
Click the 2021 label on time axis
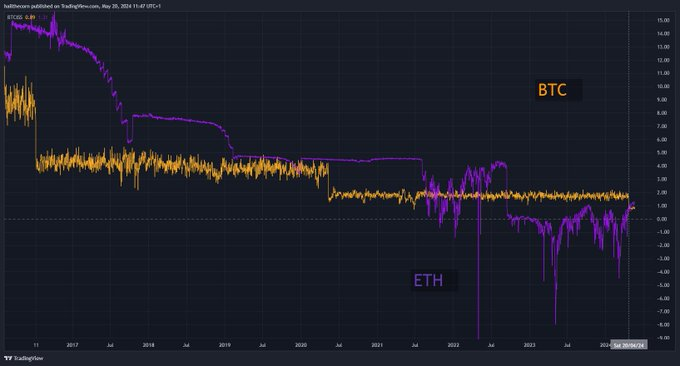click(377, 345)
